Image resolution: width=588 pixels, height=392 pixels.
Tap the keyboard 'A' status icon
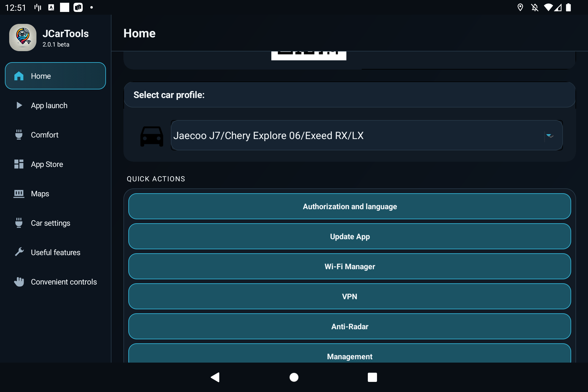[51, 7]
